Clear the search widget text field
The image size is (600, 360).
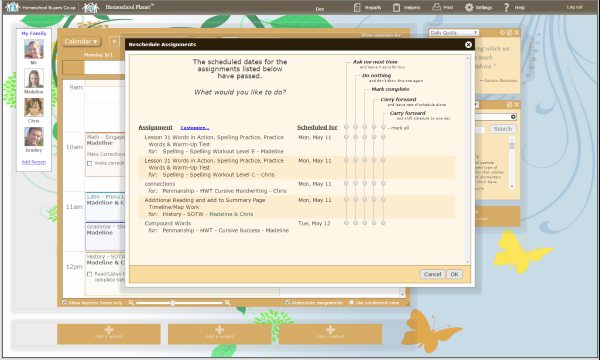(513, 117)
